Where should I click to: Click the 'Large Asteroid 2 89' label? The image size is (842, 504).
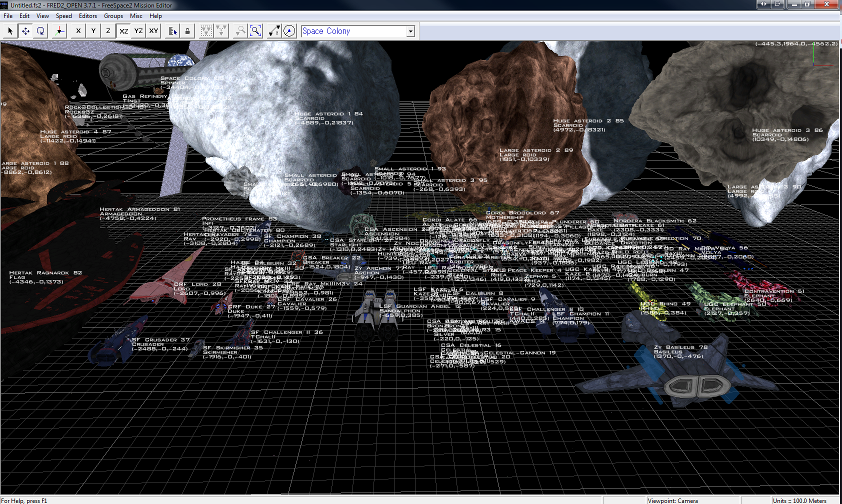click(x=536, y=150)
